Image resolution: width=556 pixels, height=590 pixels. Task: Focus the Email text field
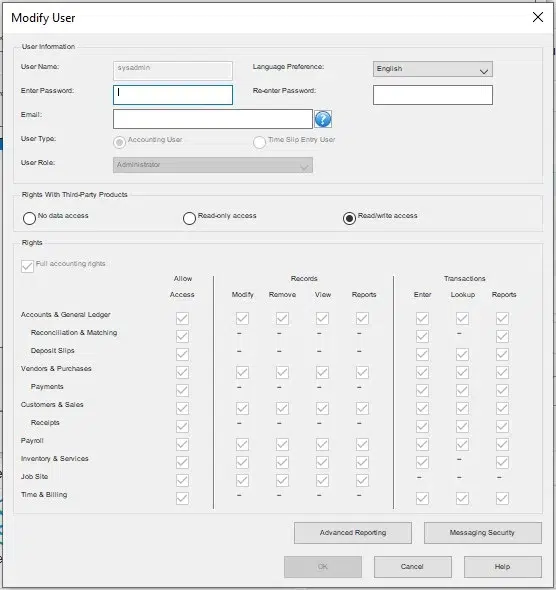(x=213, y=119)
